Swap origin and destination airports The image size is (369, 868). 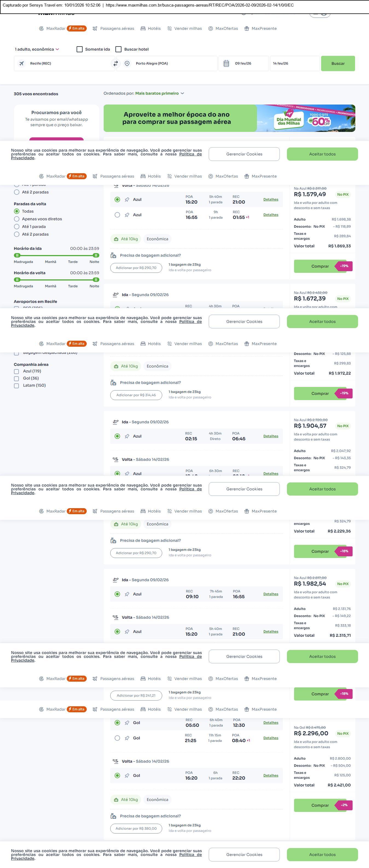[x=115, y=63]
